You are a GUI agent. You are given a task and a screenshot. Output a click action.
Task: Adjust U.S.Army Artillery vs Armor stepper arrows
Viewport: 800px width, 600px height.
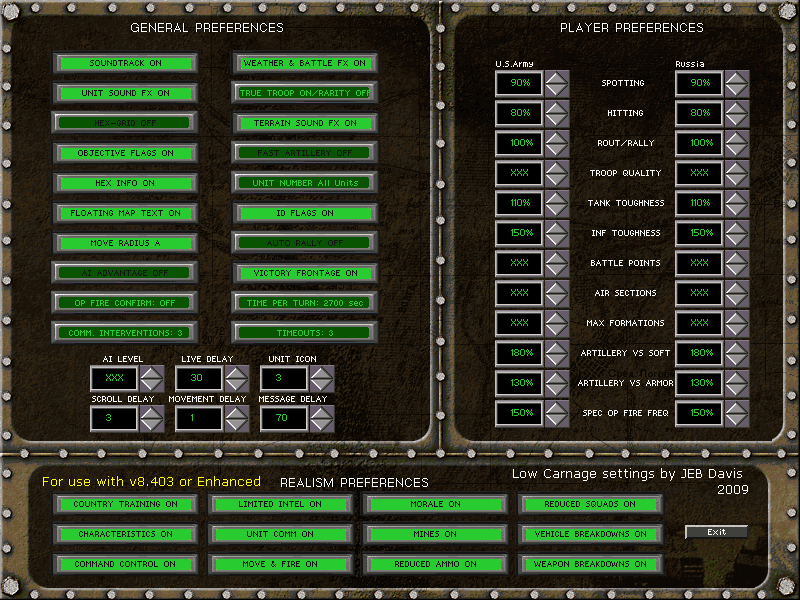tap(557, 384)
